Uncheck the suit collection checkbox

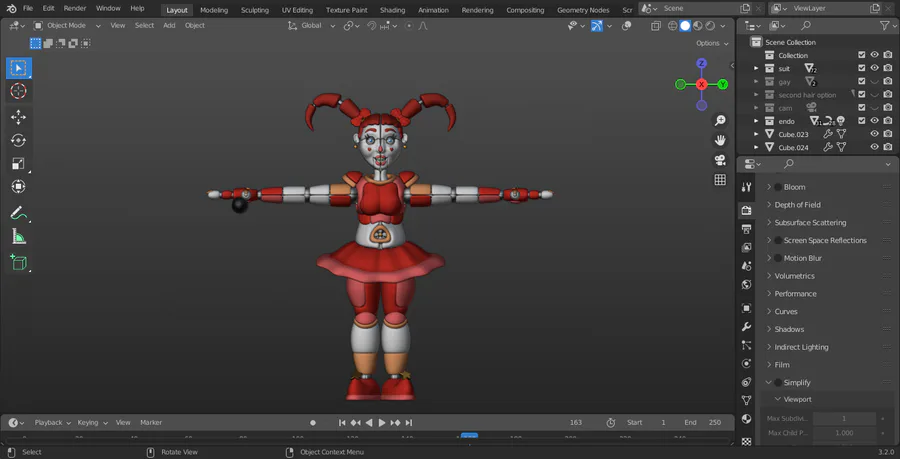(x=862, y=68)
